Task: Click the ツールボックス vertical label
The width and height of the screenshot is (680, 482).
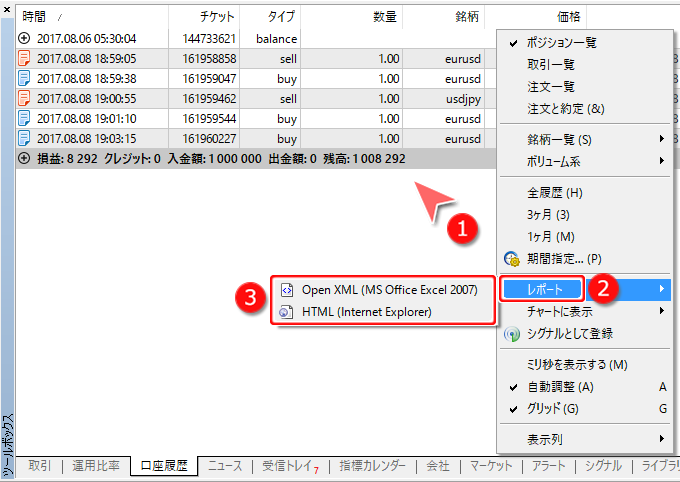Action: click(8, 446)
